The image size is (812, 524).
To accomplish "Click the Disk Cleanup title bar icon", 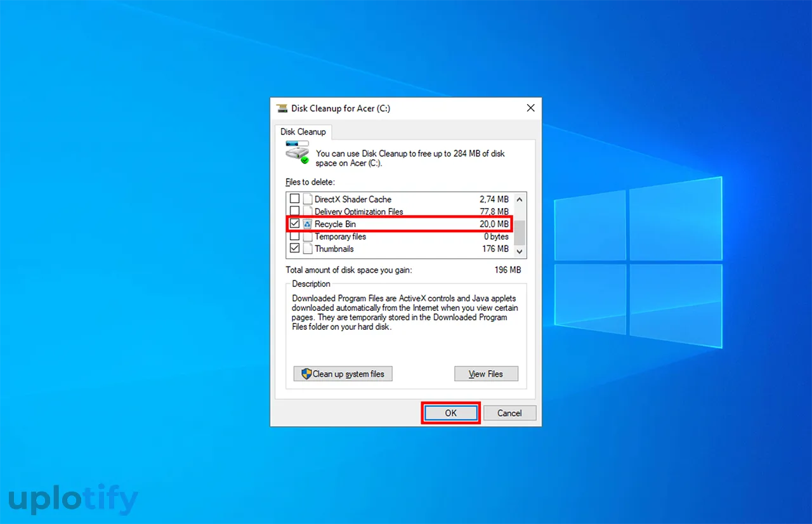I will pos(282,108).
